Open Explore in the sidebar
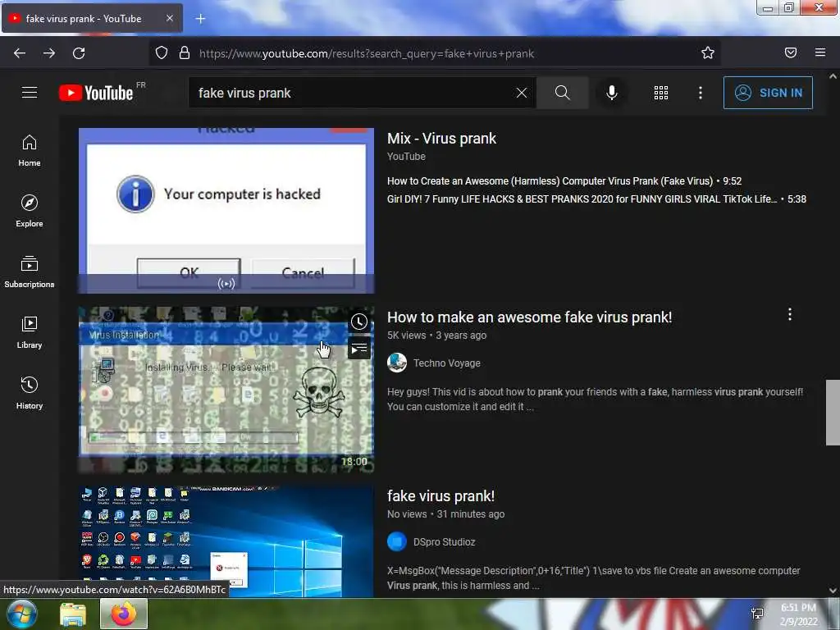This screenshot has width=840, height=630. [x=30, y=211]
